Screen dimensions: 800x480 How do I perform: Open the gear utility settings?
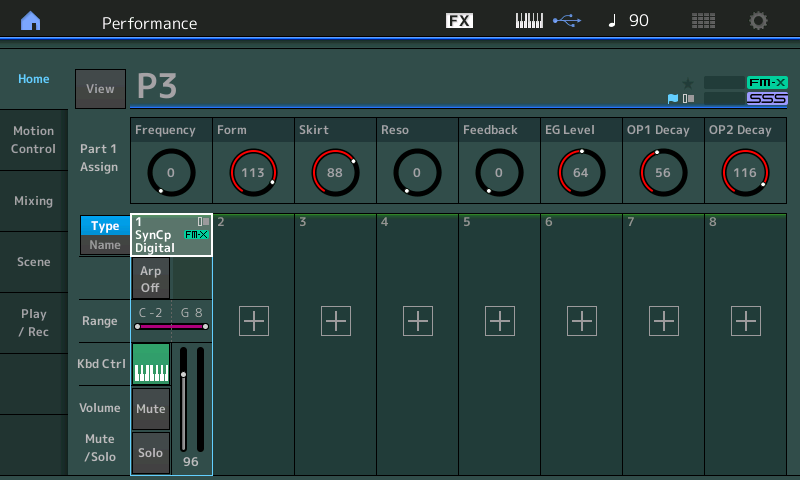coord(759,21)
